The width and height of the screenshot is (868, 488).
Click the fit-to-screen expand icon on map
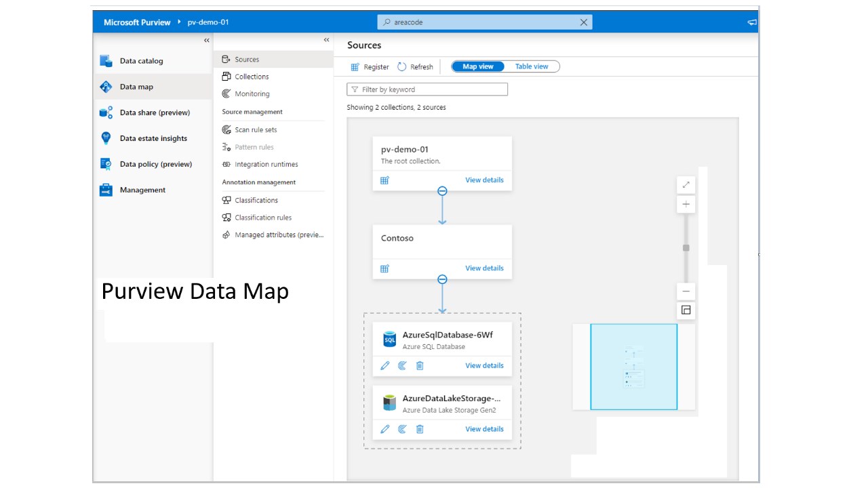pos(686,184)
